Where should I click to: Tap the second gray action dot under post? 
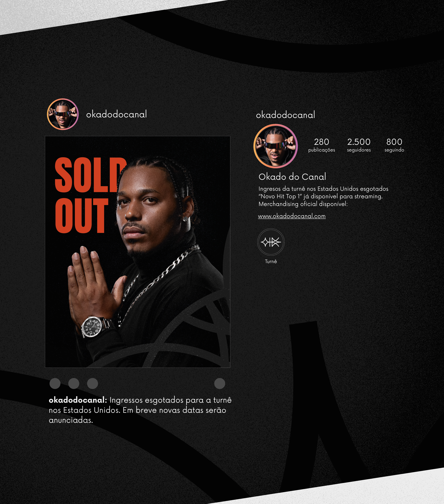[74, 383]
